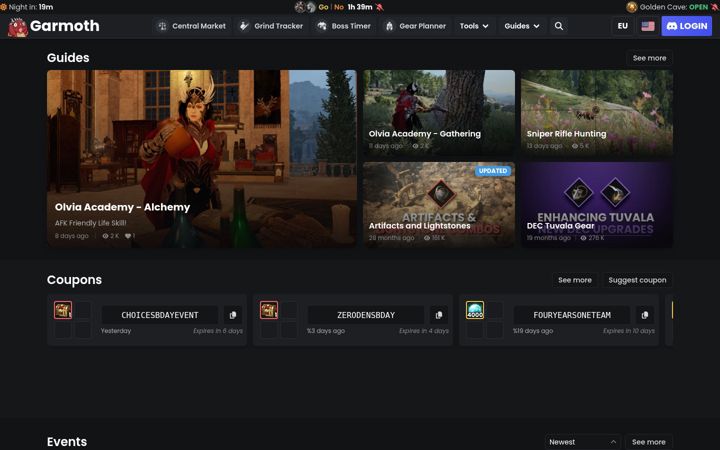Expand the Tools dropdown menu
Image resolution: width=720 pixels, height=450 pixels.
click(x=474, y=26)
